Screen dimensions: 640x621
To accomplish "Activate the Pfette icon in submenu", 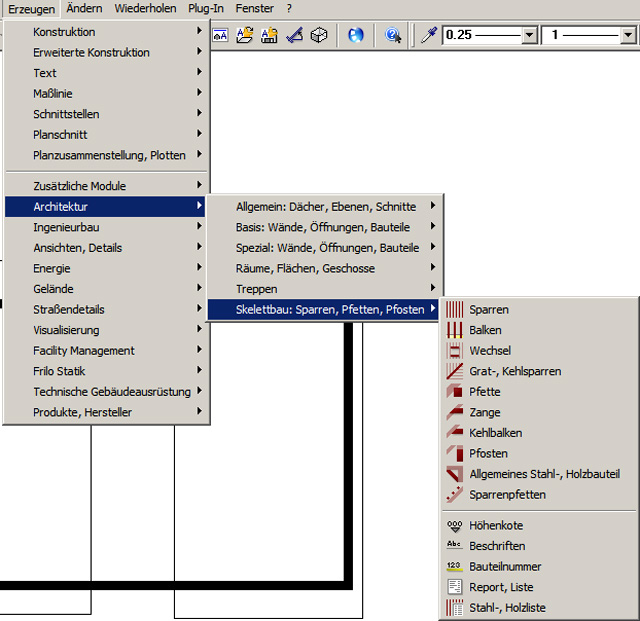I will [x=454, y=392].
